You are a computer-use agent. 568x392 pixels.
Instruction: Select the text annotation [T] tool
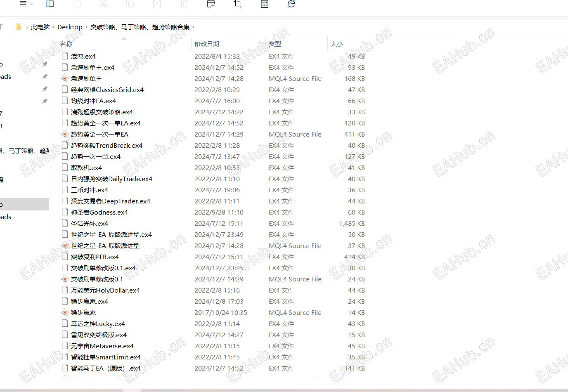pos(157,4)
